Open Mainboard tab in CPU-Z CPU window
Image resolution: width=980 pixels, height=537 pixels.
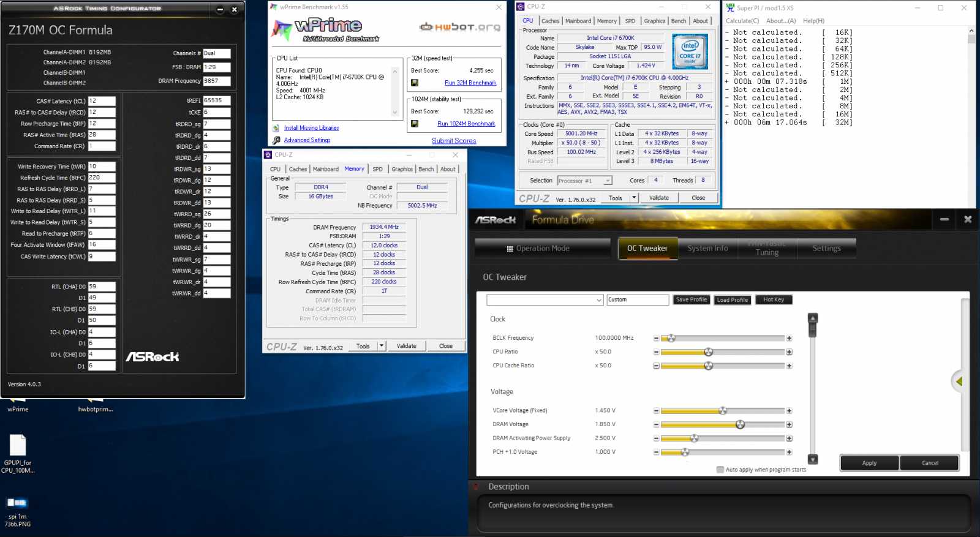[578, 21]
